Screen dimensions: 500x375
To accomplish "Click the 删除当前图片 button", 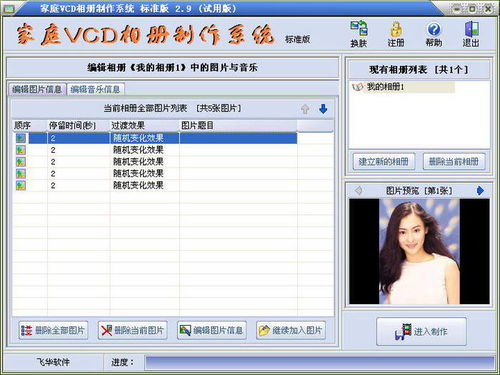I will click(x=133, y=330).
